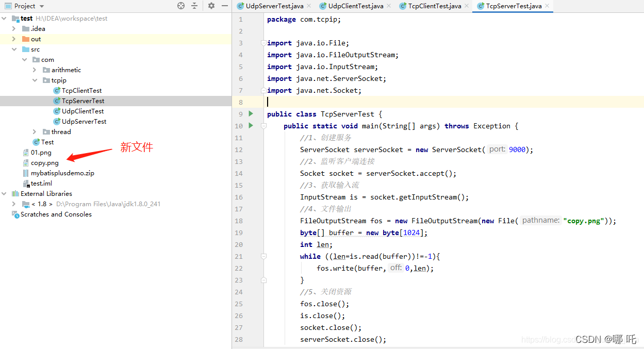This screenshot has width=644, height=349.
Task: Collapse the tcpip package folder
Action: pyautogui.click(x=35, y=80)
